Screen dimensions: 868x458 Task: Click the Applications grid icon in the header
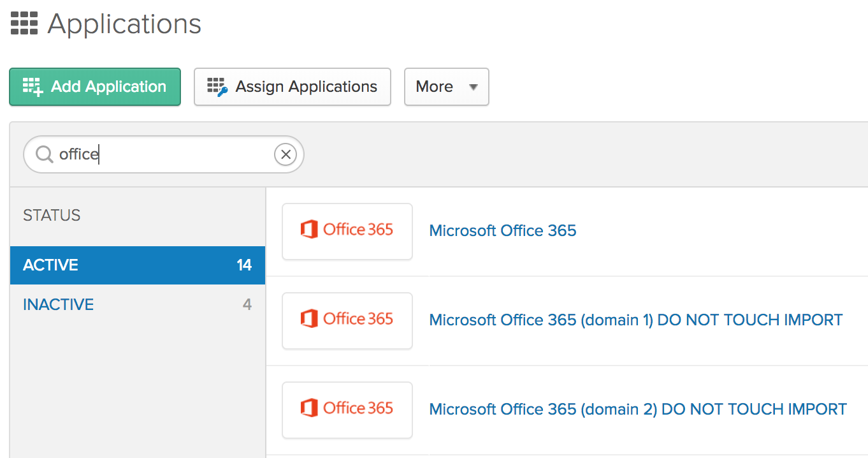coord(24,24)
